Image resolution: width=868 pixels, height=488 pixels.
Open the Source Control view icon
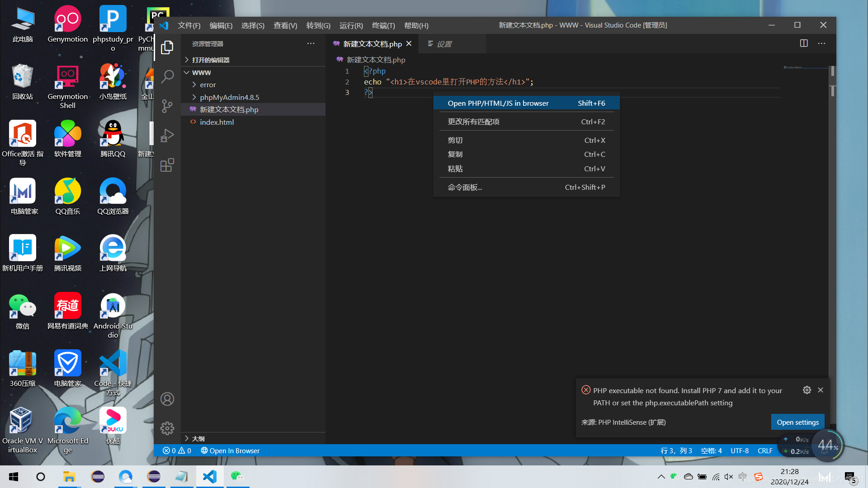(x=167, y=106)
